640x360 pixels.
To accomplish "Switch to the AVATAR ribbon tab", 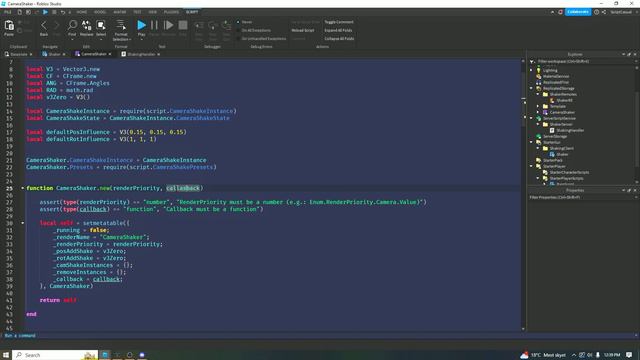I will 120,12.
